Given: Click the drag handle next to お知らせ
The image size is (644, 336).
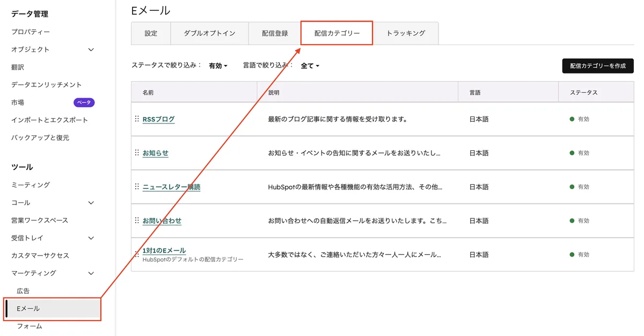Looking at the screenshot, I should coord(138,153).
